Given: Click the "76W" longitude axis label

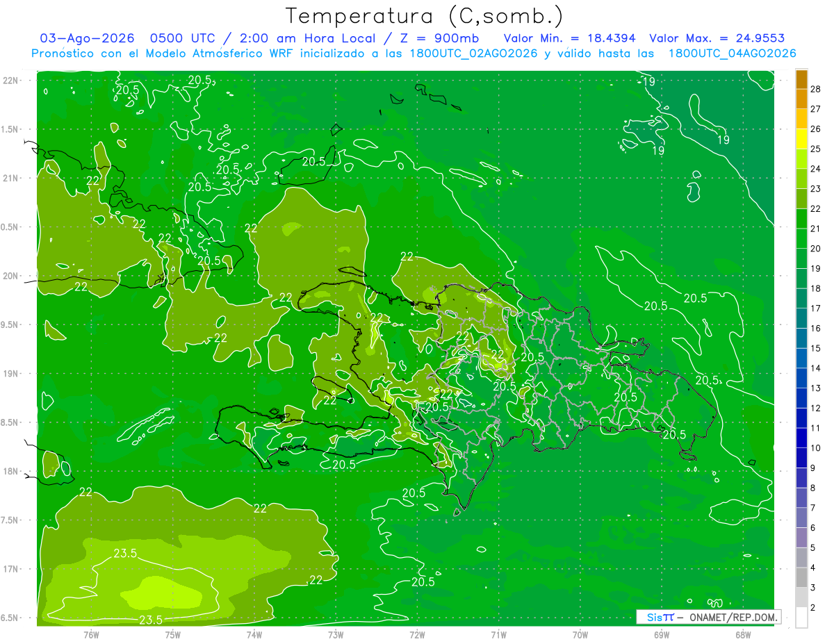Looking at the screenshot, I should [91, 634].
